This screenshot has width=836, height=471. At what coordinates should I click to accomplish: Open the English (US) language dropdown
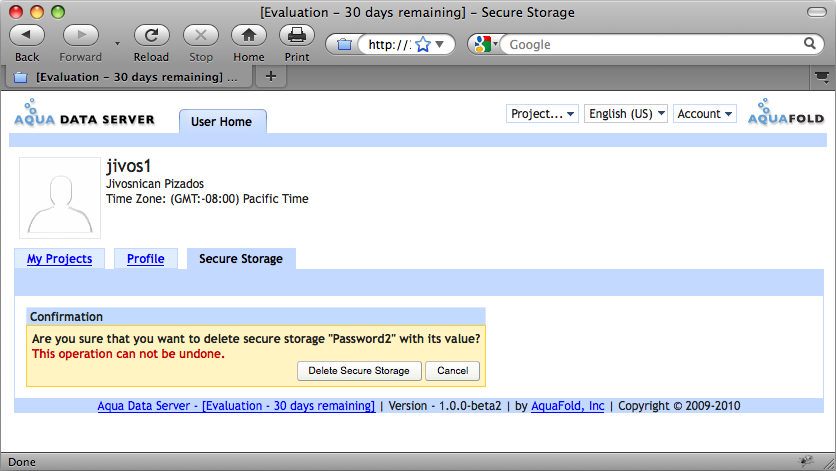click(625, 114)
